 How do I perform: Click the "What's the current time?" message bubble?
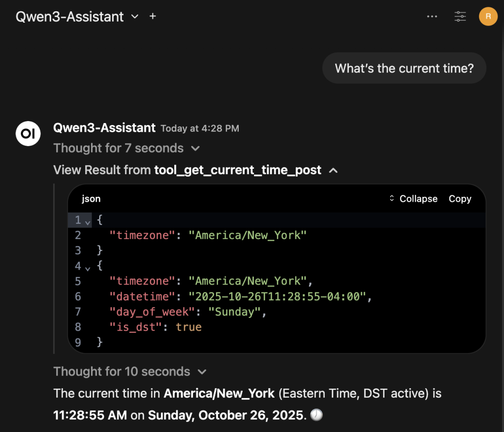(x=404, y=68)
